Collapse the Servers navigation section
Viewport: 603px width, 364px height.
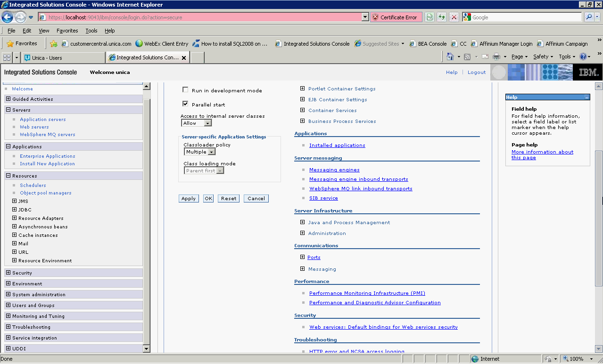coord(8,110)
